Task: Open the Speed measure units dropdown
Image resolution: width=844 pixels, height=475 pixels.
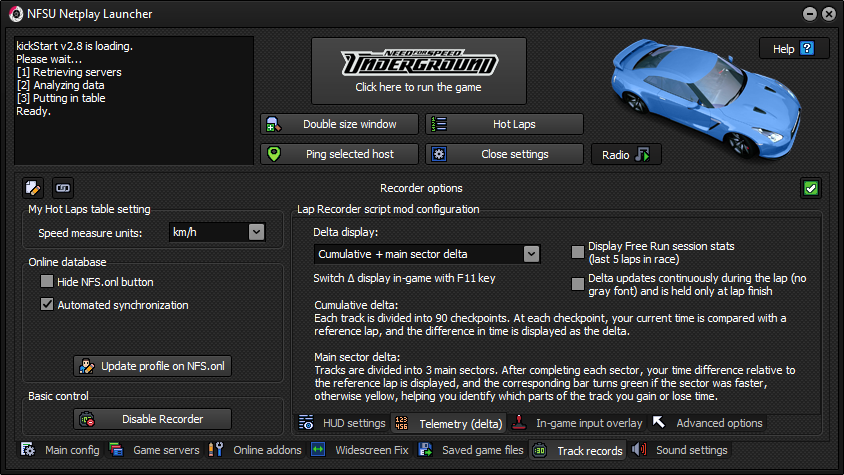Action: [x=256, y=232]
